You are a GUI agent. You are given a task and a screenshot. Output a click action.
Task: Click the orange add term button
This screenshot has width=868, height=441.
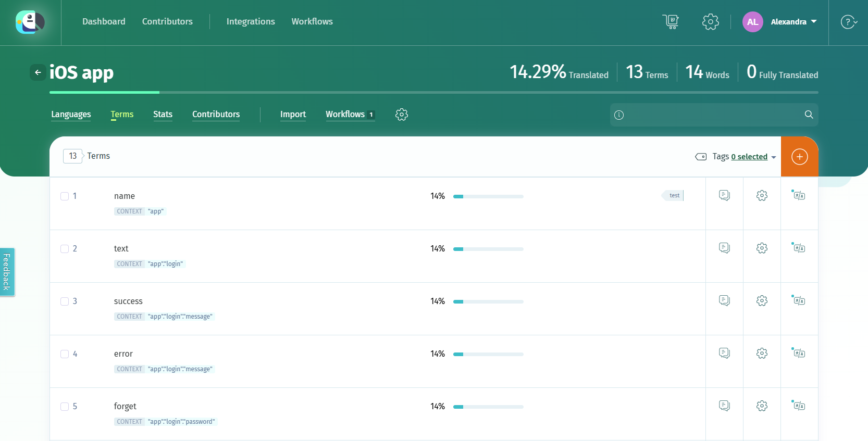[x=799, y=157]
